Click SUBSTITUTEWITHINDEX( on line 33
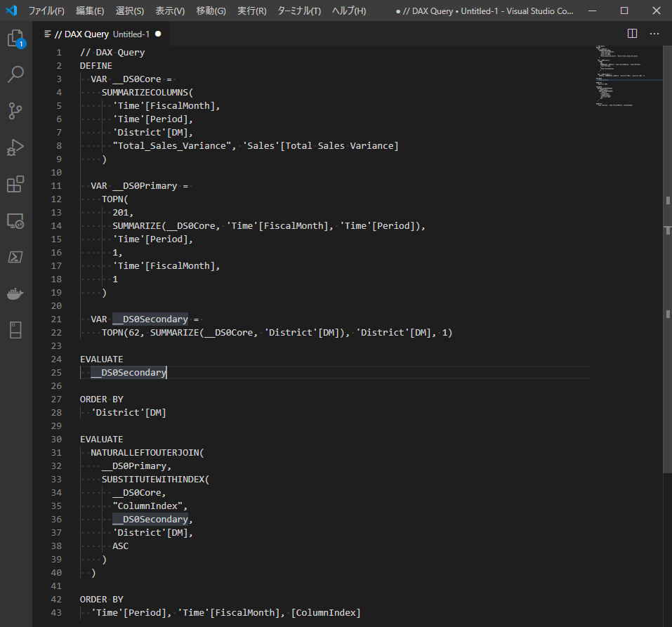This screenshot has height=627, width=672. [156, 479]
